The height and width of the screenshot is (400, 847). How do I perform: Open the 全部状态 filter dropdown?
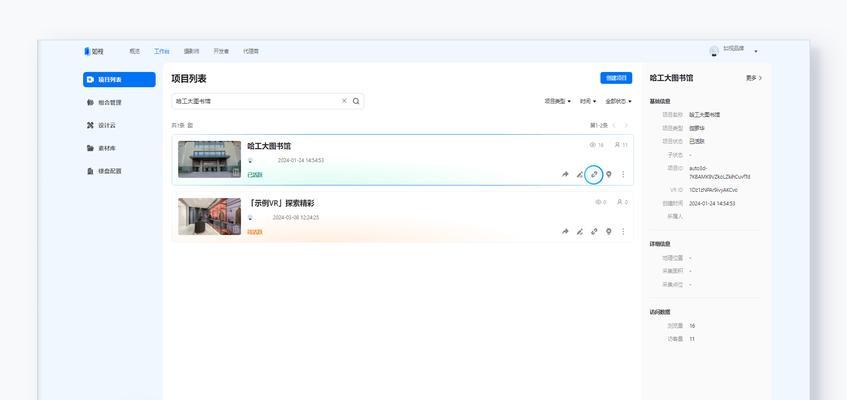click(x=619, y=101)
